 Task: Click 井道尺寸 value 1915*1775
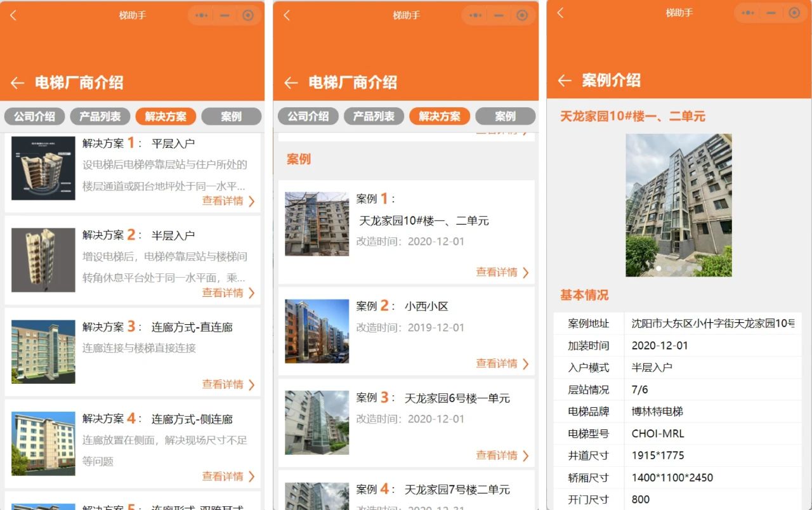[x=658, y=455]
